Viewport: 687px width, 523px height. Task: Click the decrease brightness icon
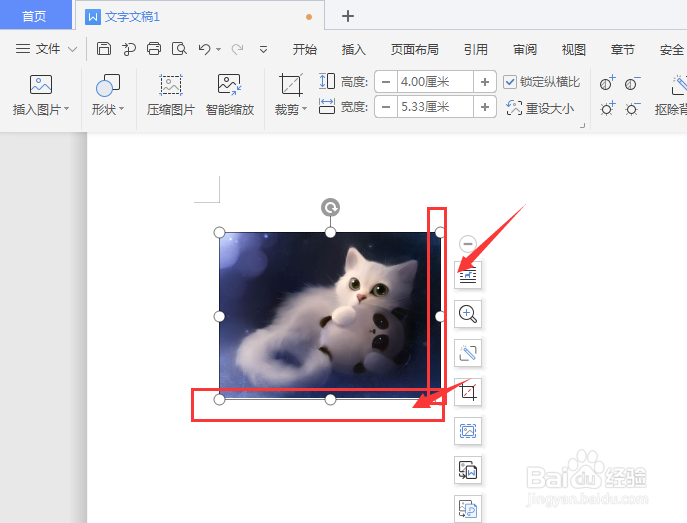632,108
